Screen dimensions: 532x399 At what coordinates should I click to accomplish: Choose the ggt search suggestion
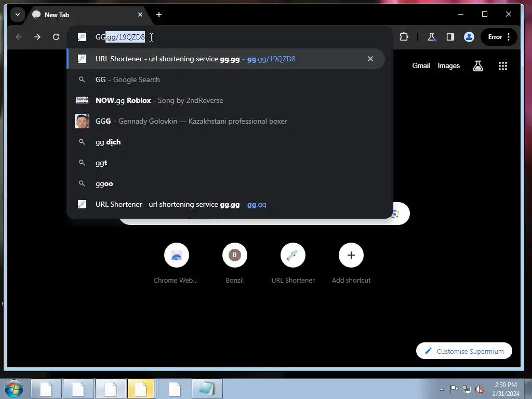tap(226, 163)
